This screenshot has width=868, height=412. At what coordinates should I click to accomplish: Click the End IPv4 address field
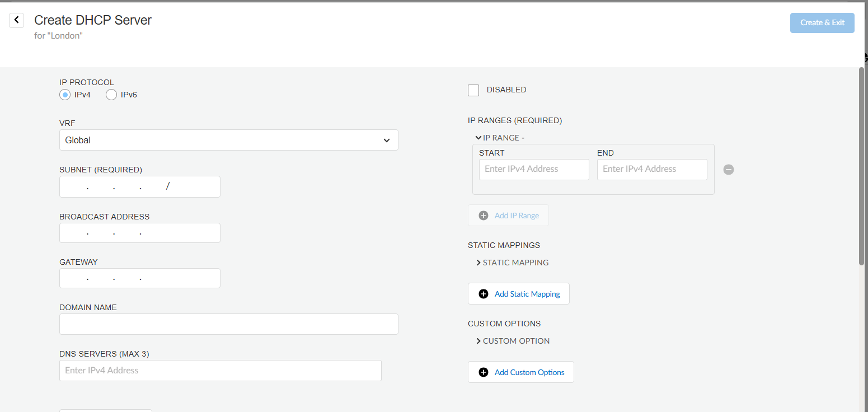click(x=651, y=169)
